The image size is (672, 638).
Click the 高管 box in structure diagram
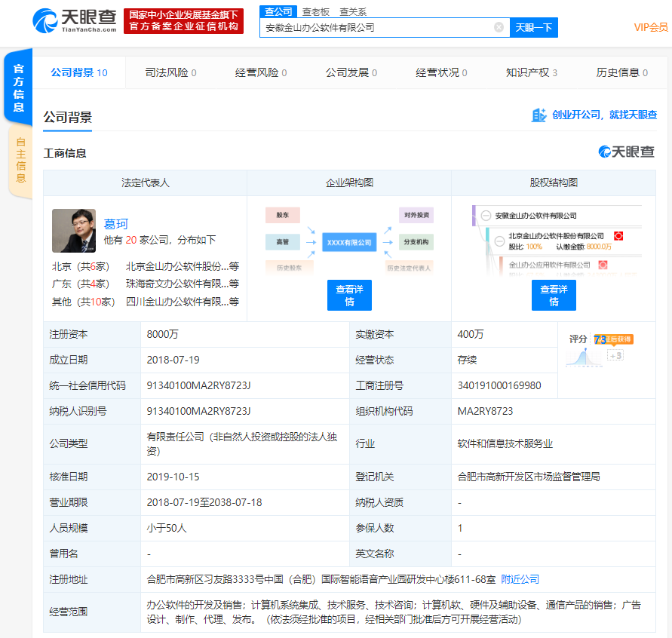pyautogui.click(x=282, y=242)
